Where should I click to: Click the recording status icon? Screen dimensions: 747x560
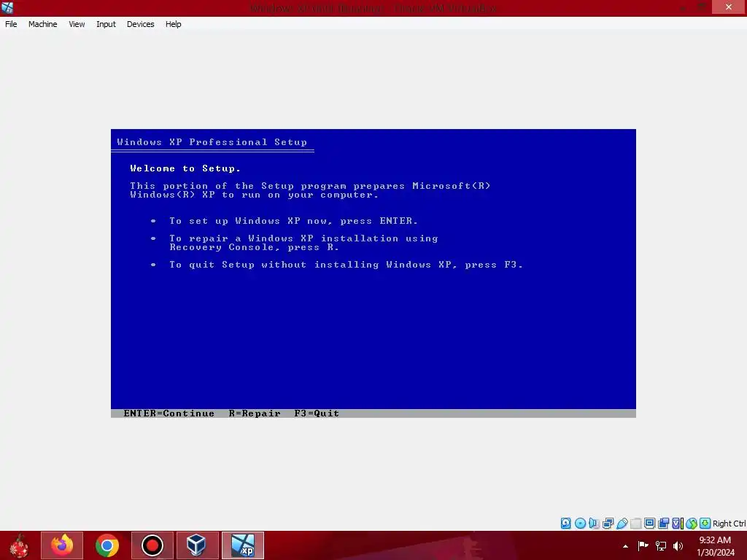(x=663, y=524)
